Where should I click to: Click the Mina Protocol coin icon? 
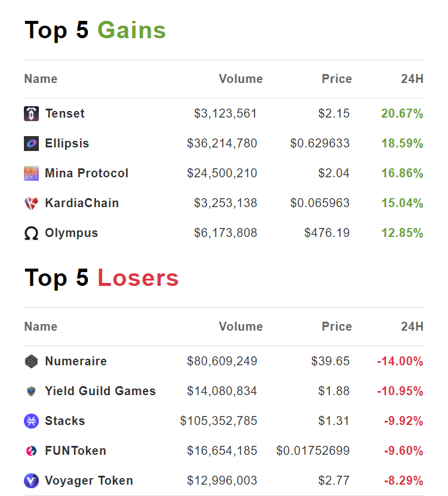(31, 173)
